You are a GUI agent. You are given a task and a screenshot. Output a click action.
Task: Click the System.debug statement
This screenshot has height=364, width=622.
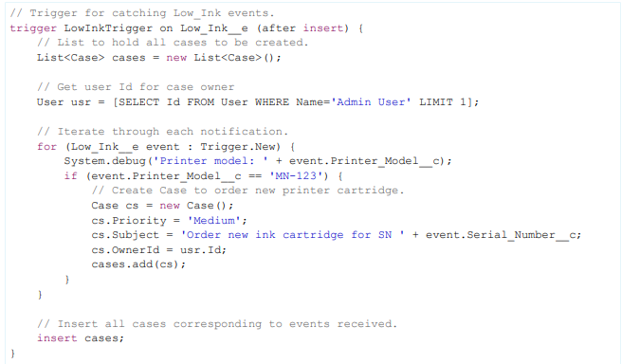point(258,161)
